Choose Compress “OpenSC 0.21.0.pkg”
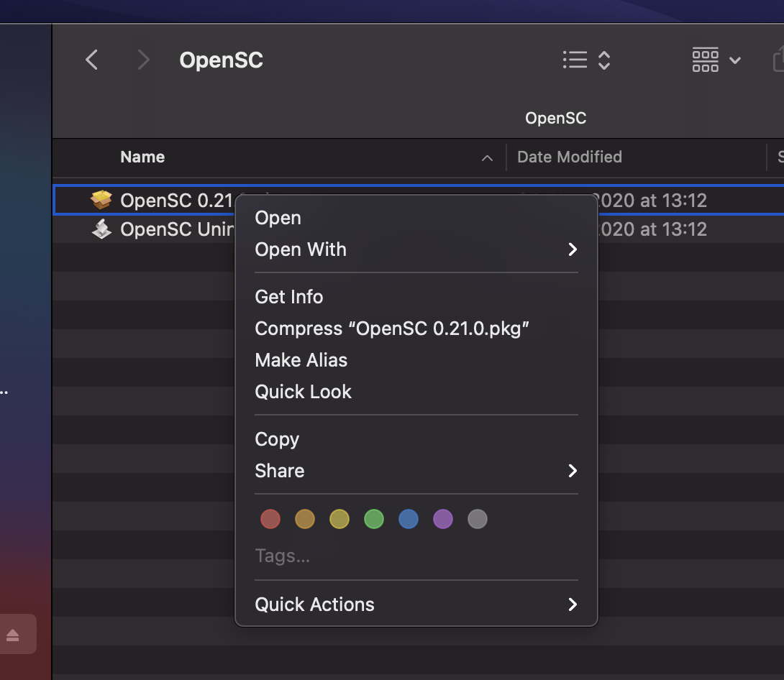Viewport: 784px width, 680px height. [x=393, y=328]
